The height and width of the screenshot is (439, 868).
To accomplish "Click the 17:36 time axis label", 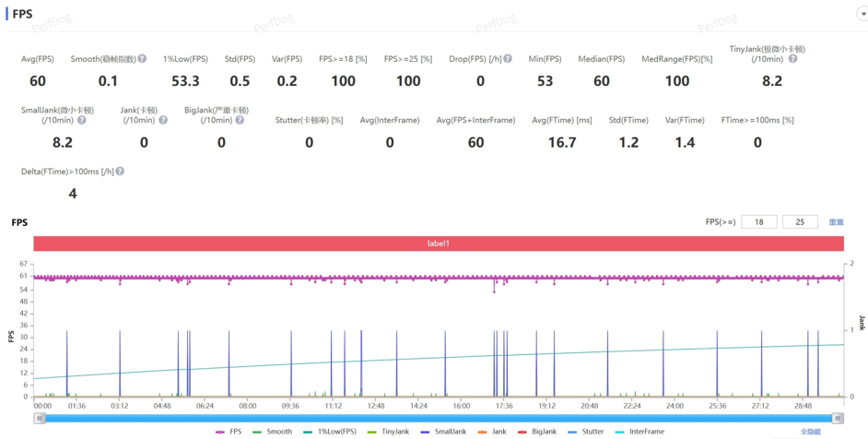I will 504,407.
